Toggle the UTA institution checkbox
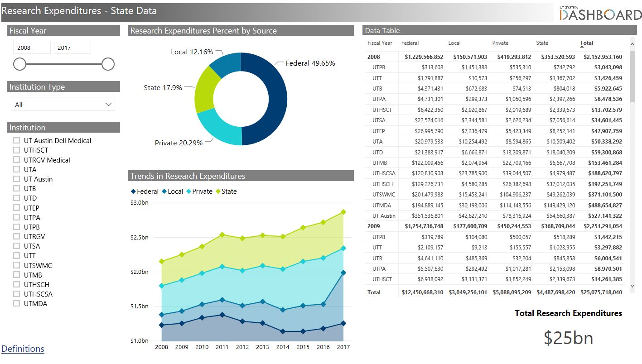This screenshot has width=642, height=364. (16, 169)
